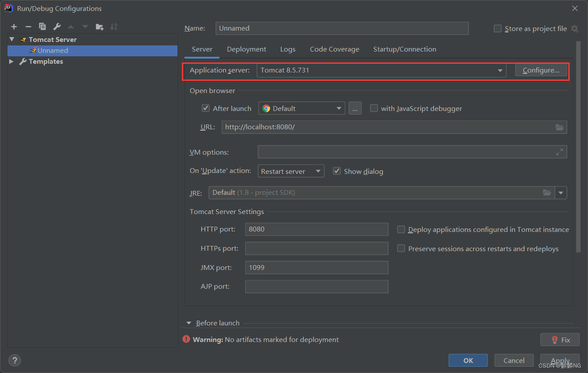588x373 pixels.
Task: Select Unnamed configuration in tree
Action: pyautogui.click(x=92, y=51)
